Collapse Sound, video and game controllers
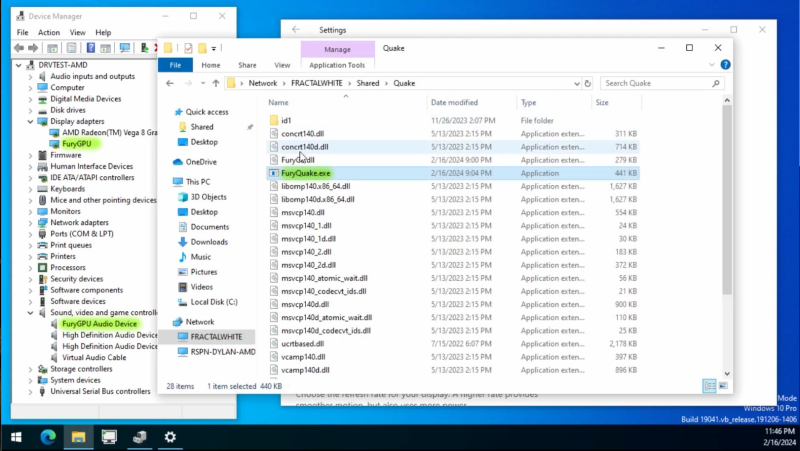 30,312
